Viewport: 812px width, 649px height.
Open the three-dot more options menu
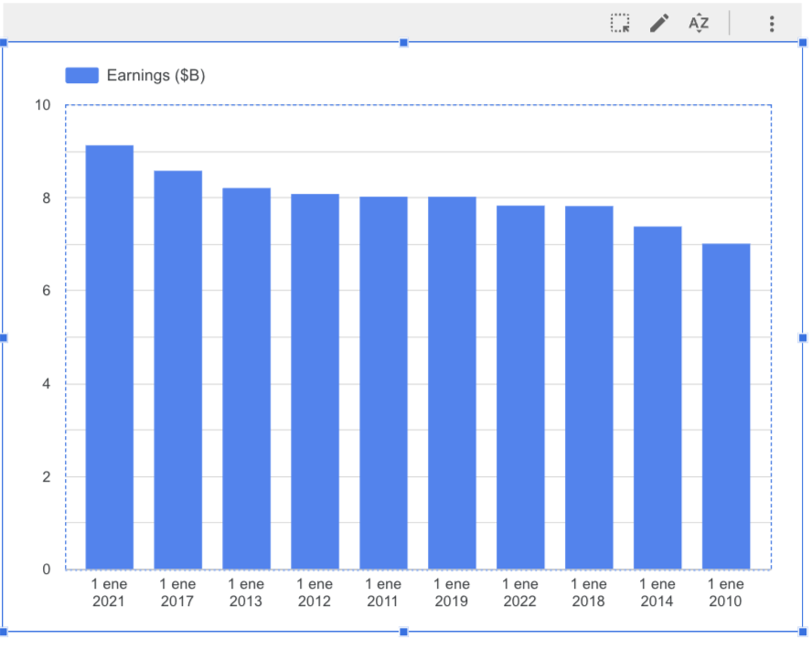[772, 24]
